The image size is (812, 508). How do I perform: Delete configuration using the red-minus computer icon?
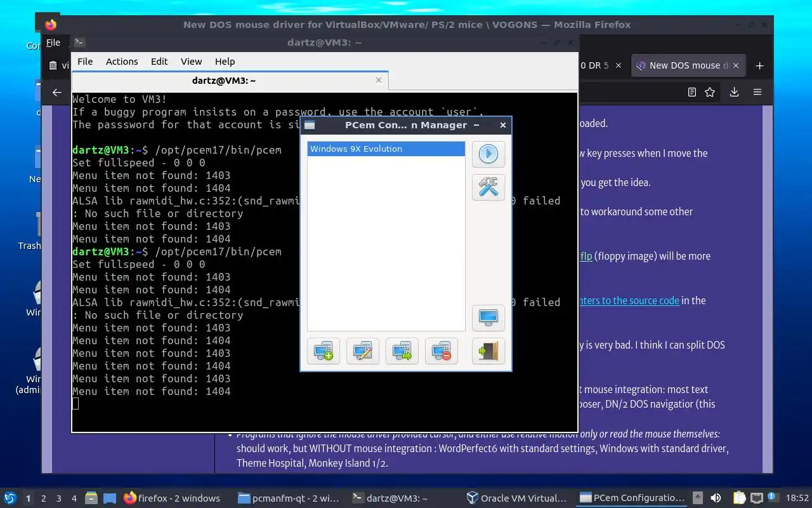click(x=442, y=351)
